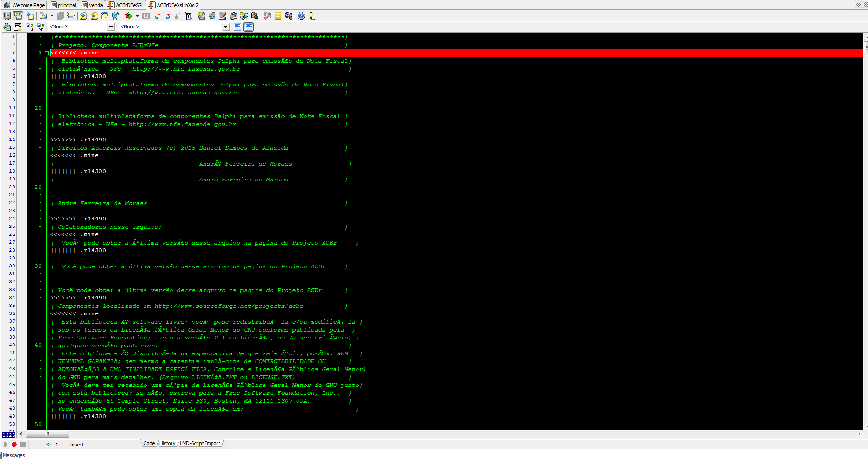Click the Run to Cursor I-beam icon
Image resolution: width=868 pixels, height=459 pixels.
[x=189, y=16]
